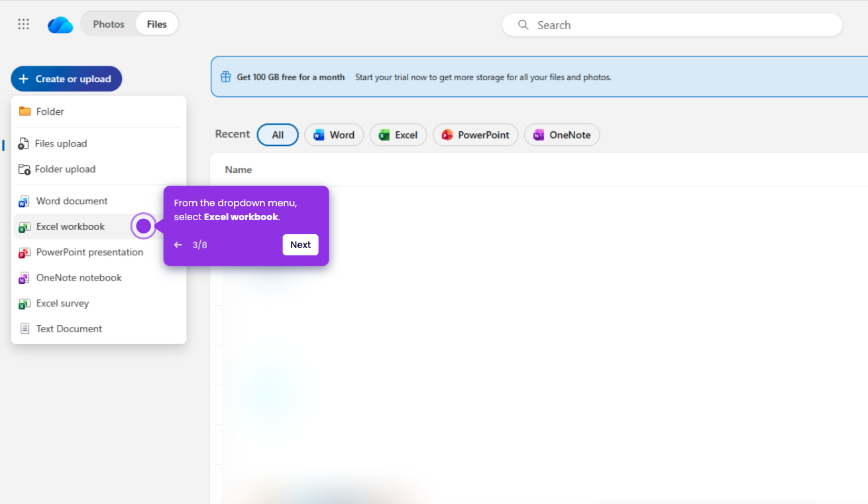Filter recent files by All
Viewport: 868px width, 504px height.
pyautogui.click(x=278, y=135)
